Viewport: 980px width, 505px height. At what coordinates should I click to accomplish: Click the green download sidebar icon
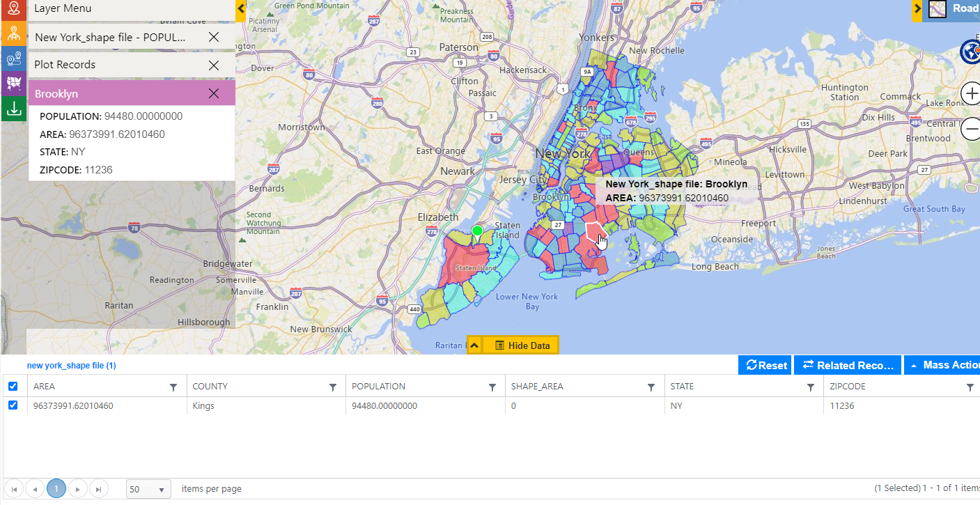coord(13,109)
